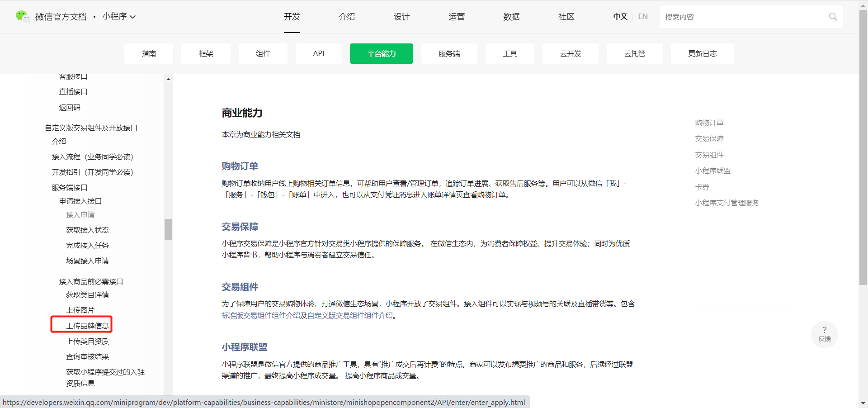The image size is (868, 408).
Task: Click the 交易保障 section heading link
Action: [240, 227]
